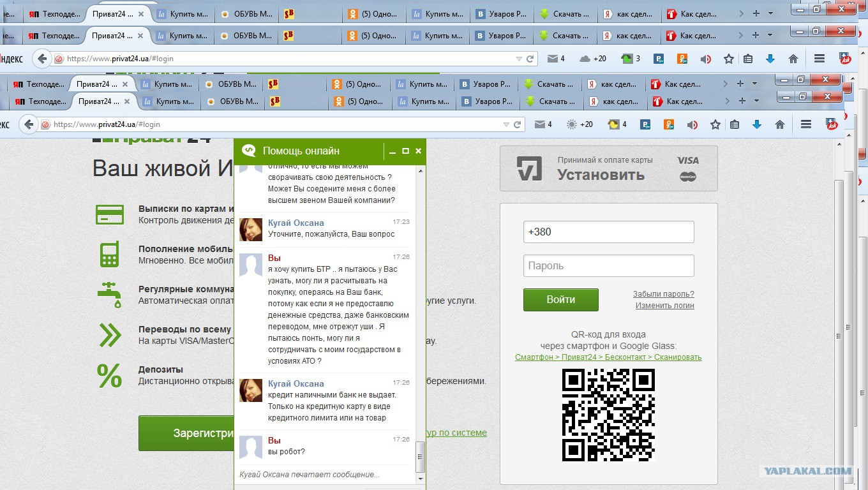The height and width of the screenshot is (490, 868).
Task: Expand the URL history dropdown in the lower address bar
Action: click(x=506, y=124)
